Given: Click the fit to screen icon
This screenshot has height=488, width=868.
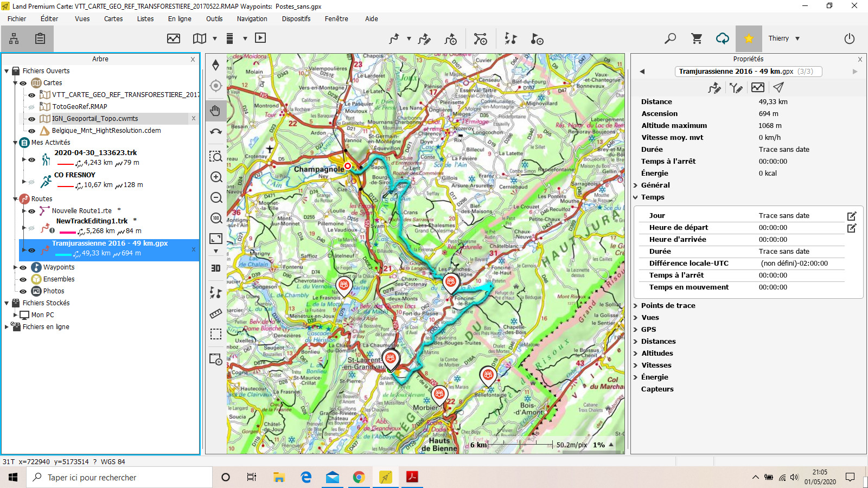Looking at the screenshot, I should pyautogui.click(x=216, y=239).
